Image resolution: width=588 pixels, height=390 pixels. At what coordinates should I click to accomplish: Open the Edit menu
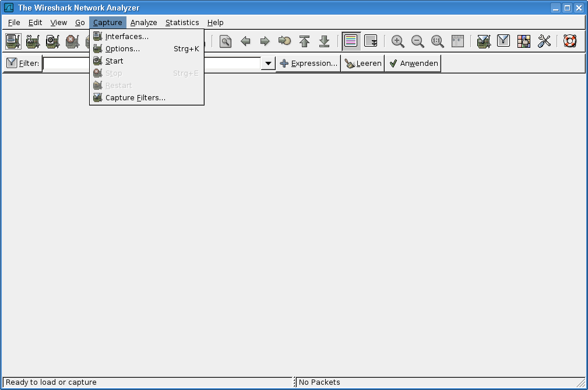pos(35,23)
